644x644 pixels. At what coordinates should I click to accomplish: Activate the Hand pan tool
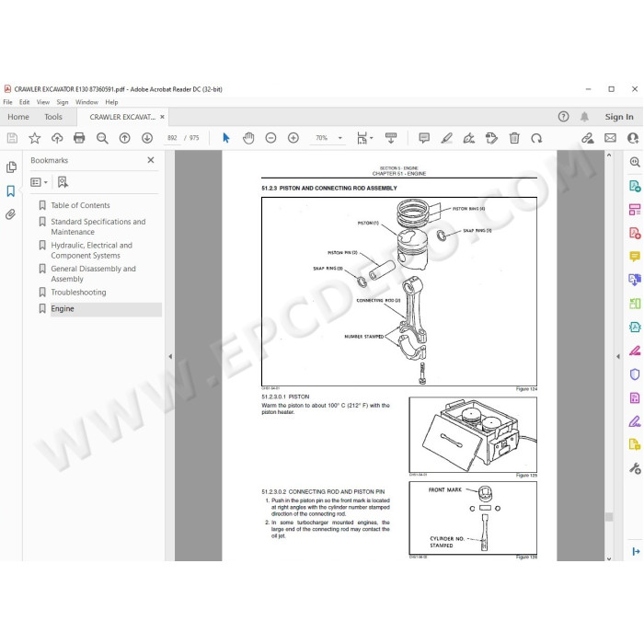tap(248, 138)
